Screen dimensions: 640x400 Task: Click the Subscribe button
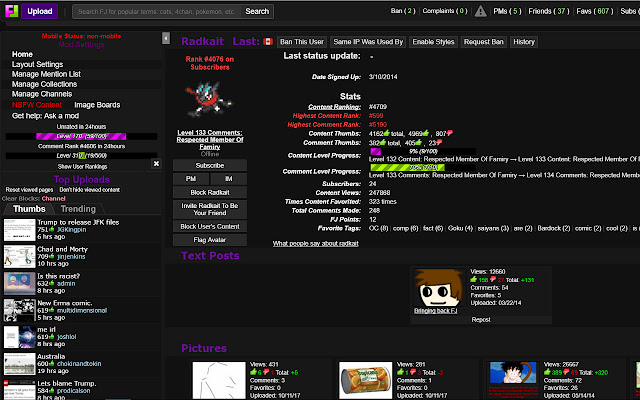[208, 164]
